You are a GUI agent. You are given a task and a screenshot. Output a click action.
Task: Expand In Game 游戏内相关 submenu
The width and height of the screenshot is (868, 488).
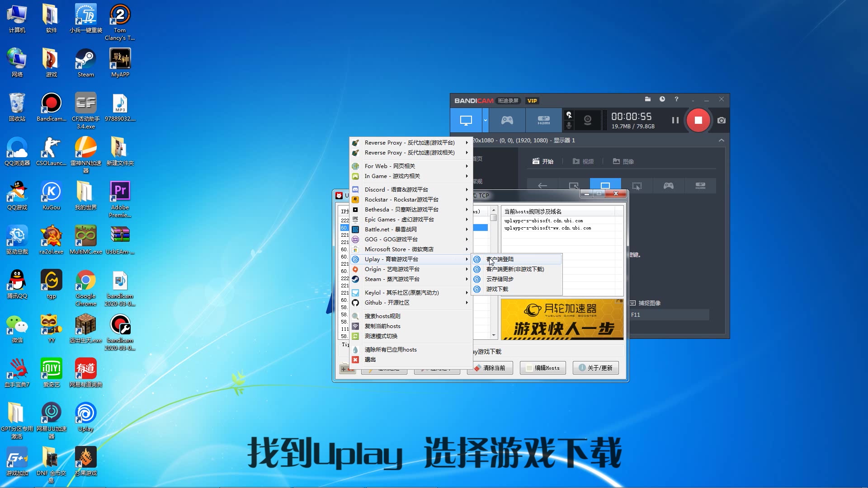click(411, 176)
